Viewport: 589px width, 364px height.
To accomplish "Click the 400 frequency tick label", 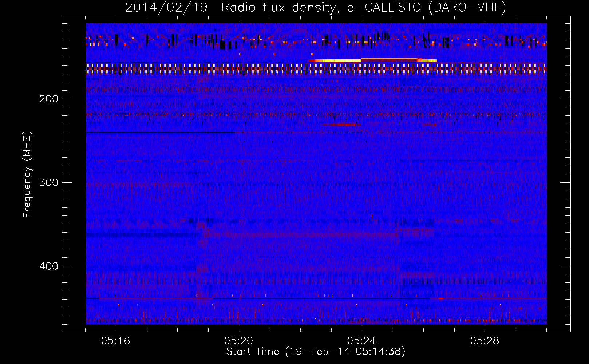I will click(x=49, y=266).
